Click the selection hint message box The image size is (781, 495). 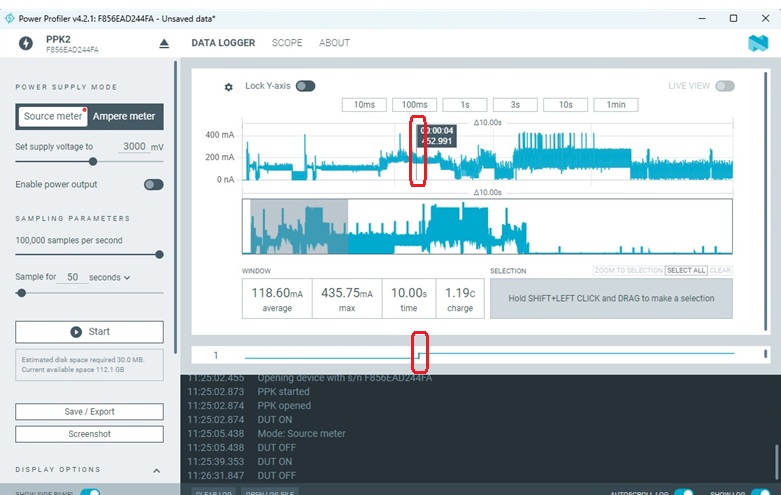pos(611,298)
